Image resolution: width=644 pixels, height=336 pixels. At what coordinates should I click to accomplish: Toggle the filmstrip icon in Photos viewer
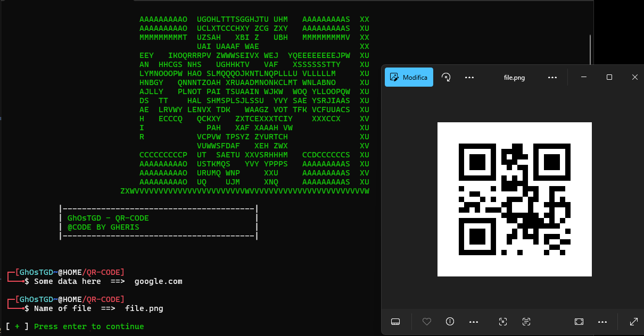pos(395,322)
